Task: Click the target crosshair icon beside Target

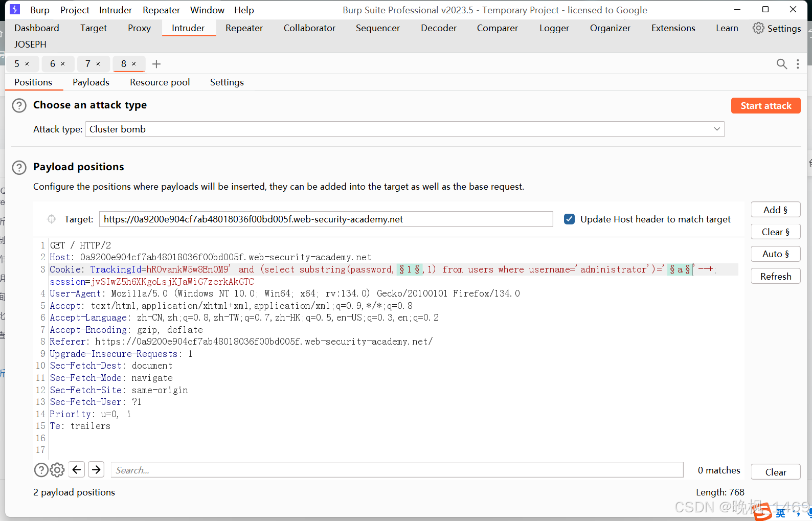Action: pos(52,219)
